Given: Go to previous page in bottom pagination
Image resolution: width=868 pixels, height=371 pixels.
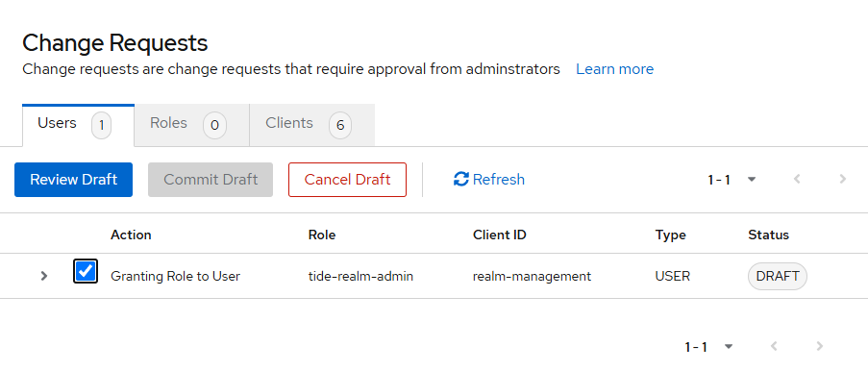Looking at the screenshot, I should [775, 347].
